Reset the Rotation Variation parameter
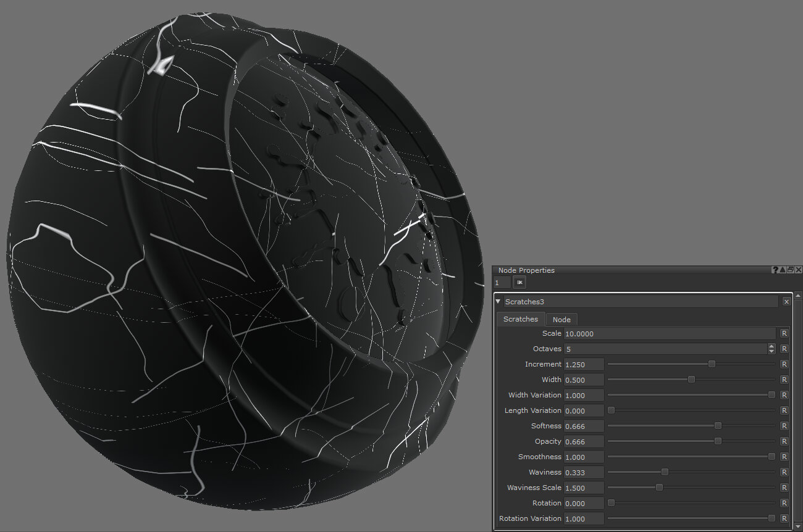 (784, 518)
